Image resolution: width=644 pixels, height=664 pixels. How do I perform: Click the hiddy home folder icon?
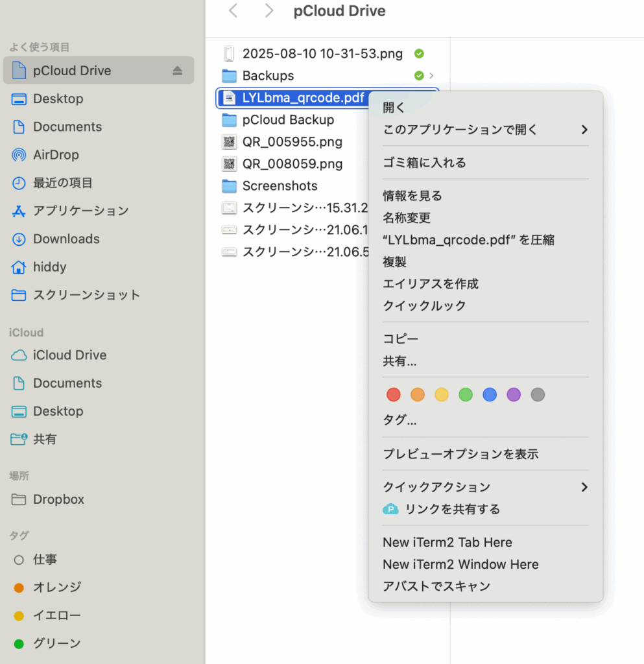click(19, 267)
